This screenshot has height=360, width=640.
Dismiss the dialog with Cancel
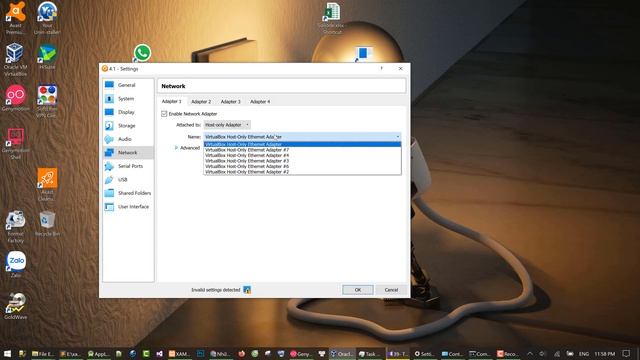click(x=391, y=290)
